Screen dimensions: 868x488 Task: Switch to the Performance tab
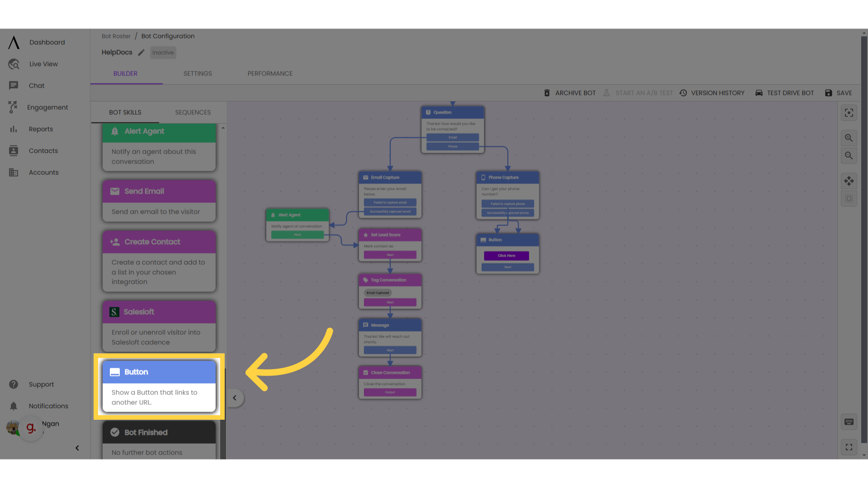[x=270, y=73]
